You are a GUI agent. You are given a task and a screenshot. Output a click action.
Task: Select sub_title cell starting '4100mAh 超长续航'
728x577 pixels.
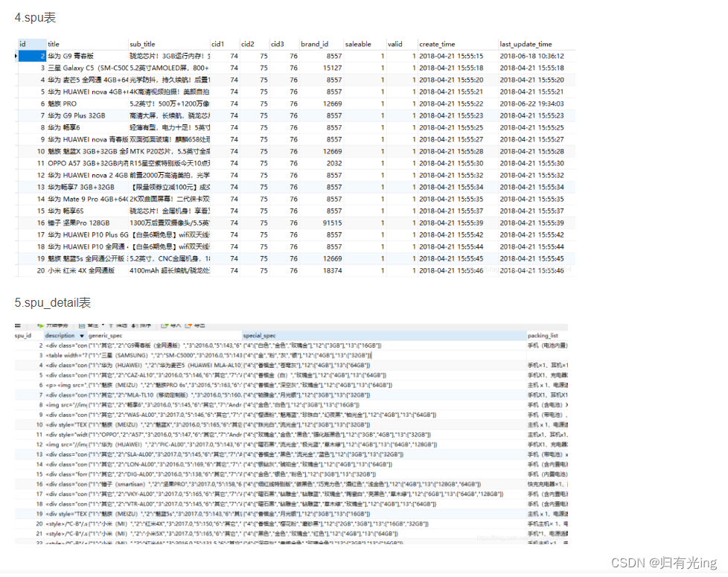(x=170, y=270)
